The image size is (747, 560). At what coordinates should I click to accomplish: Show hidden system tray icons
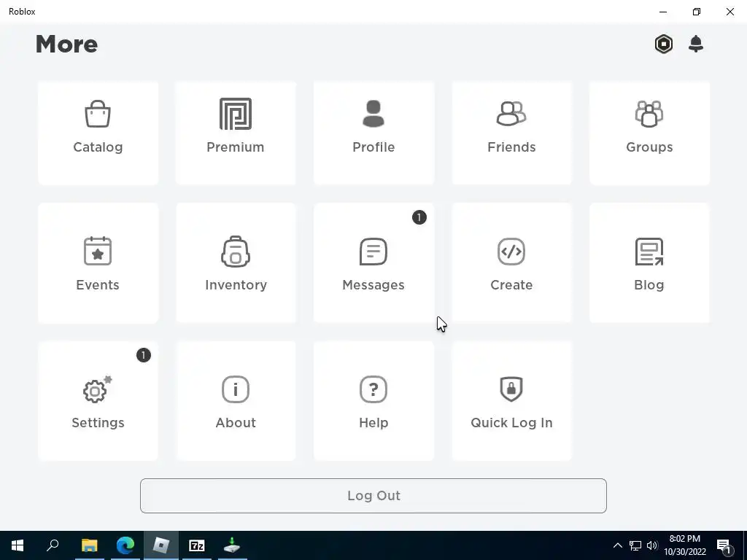click(617, 545)
